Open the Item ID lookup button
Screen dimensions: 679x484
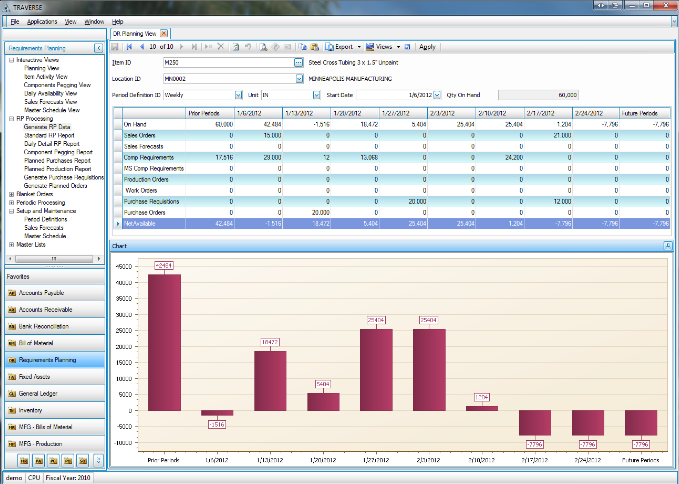click(298, 62)
